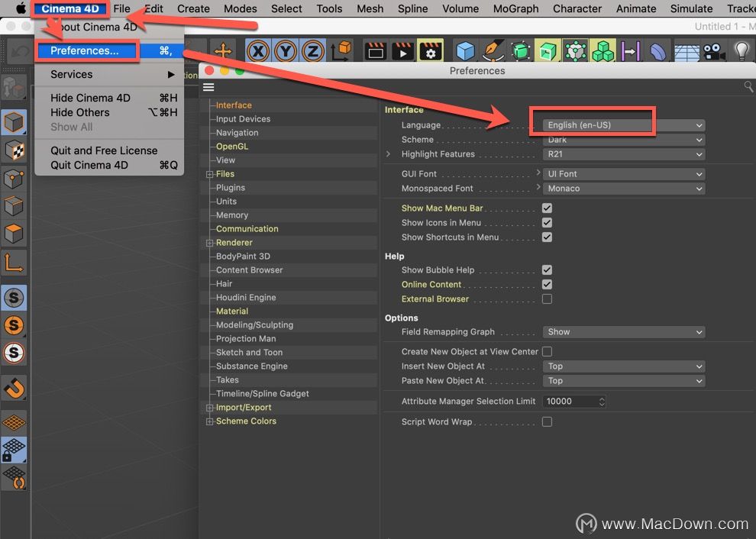
Task: Open the Apple menu
Action: coord(21,8)
